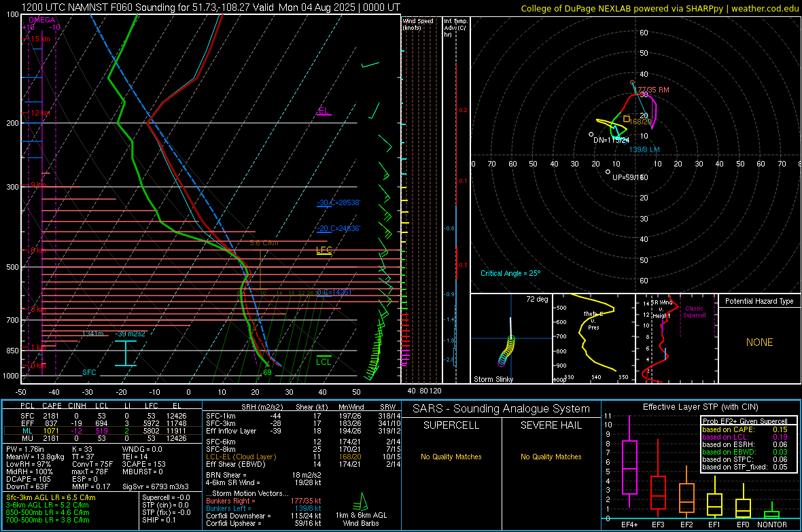This screenshot has height=532, width=802.
Task: Click the magenta EL label
Action: pos(324,111)
